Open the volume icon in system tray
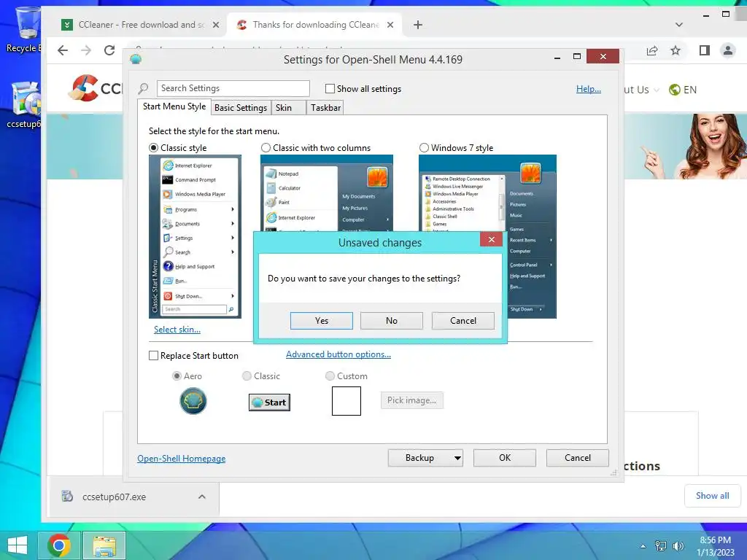The width and height of the screenshot is (747, 560). pyautogui.click(x=678, y=545)
